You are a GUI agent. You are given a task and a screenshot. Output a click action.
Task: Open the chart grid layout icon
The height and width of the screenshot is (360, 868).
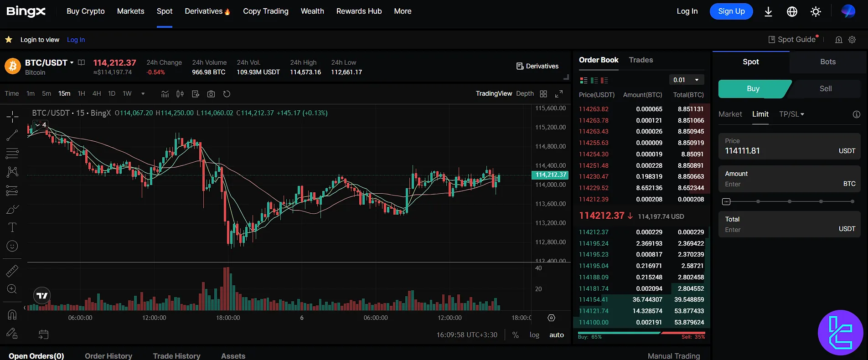pos(543,93)
